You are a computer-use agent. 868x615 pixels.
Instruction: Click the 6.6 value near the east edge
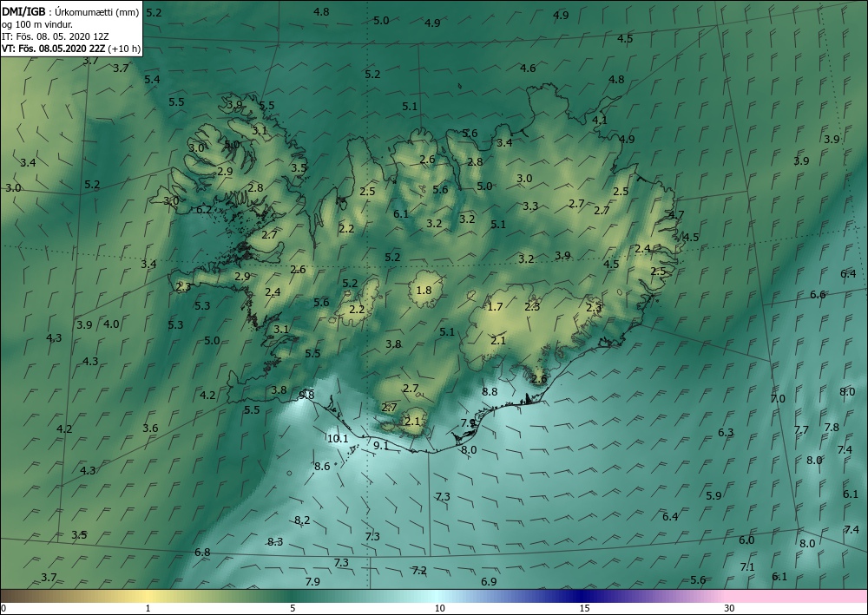(x=818, y=295)
